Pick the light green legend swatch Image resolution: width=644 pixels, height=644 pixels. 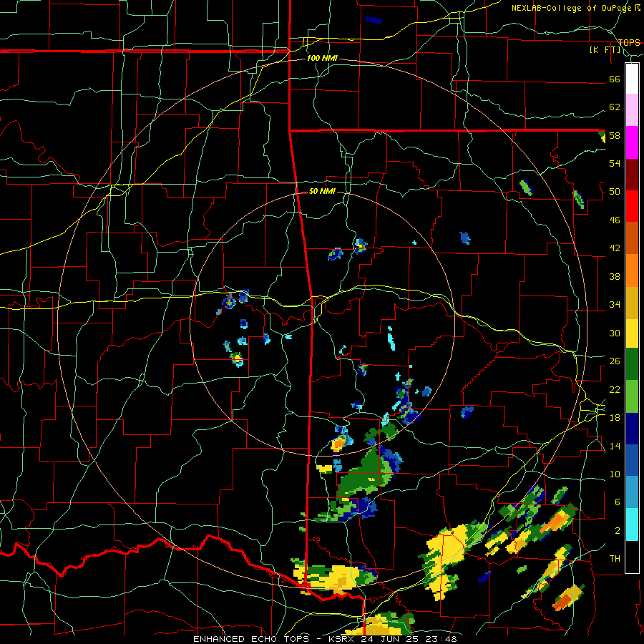pos(632,396)
